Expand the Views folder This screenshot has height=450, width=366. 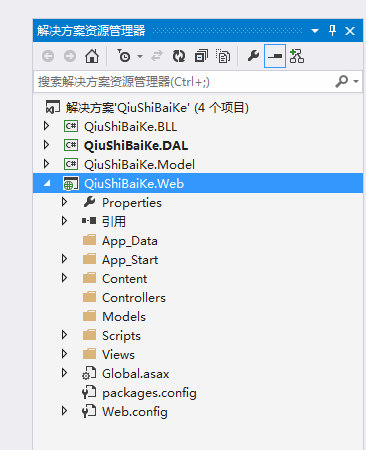tap(64, 354)
